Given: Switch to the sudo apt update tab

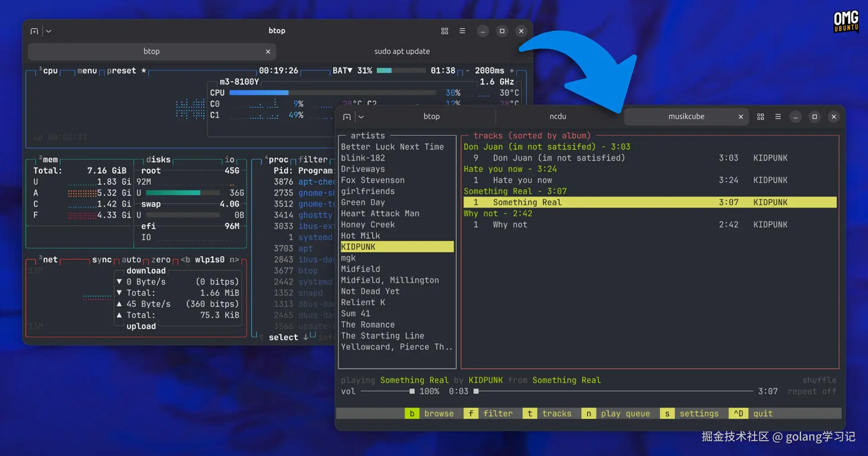Looking at the screenshot, I should point(402,52).
